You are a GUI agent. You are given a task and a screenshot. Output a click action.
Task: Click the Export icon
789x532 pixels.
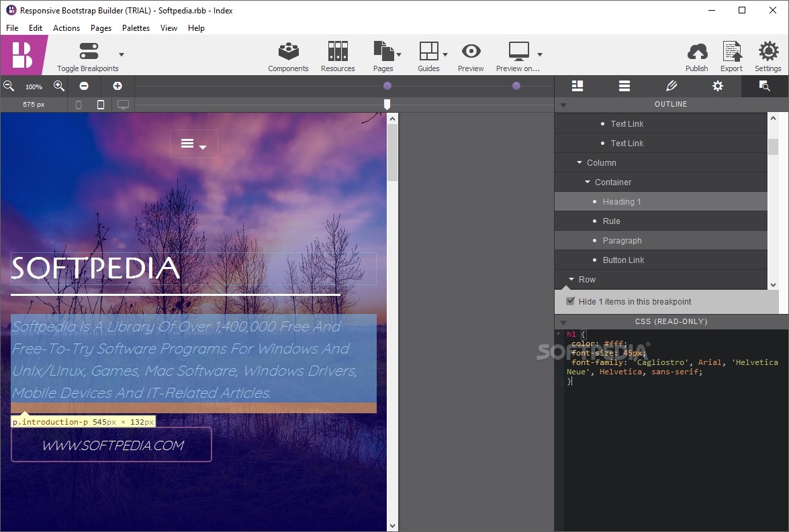tap(732, 51)
